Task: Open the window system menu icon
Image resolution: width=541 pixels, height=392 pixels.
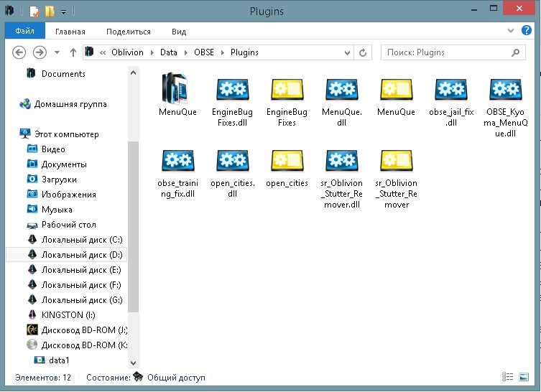Action: pos(9,11)
